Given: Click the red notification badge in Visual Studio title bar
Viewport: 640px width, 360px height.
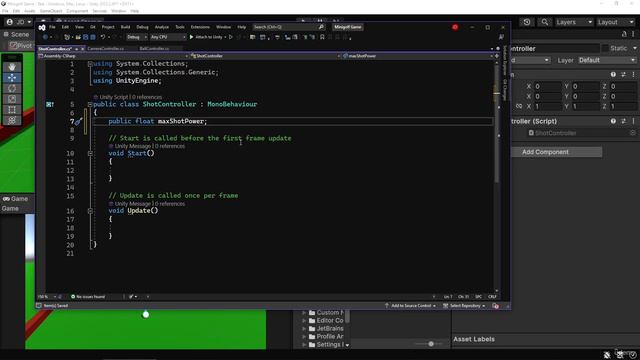Looking at the screenshot, I should [455, 27].
